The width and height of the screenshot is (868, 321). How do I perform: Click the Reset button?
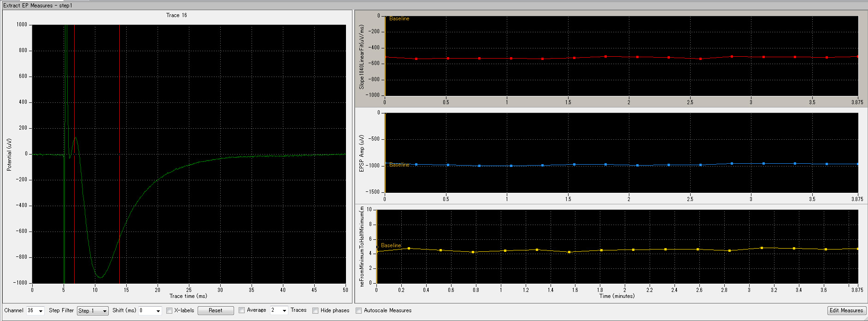(215, 311)
